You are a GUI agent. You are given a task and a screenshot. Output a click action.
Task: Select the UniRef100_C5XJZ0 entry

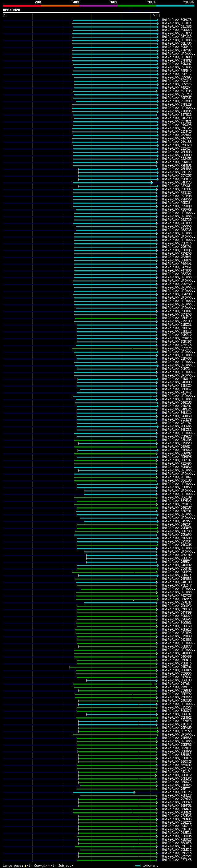click(176, 145)
